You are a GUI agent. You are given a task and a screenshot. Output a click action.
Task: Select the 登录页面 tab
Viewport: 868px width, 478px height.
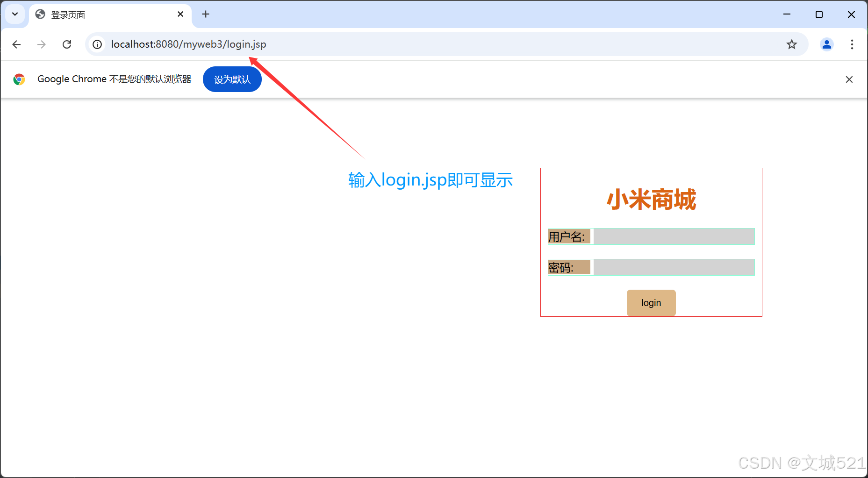point(110,15)
